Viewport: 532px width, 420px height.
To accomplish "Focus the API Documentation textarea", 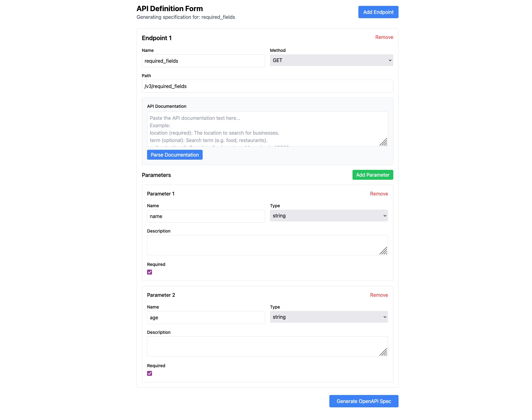I will click(x=263, y=129).
